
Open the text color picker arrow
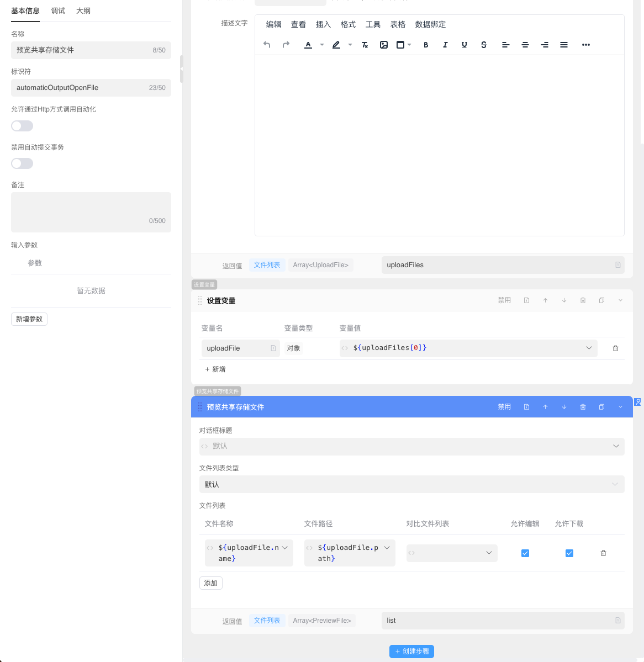(322, 45)
